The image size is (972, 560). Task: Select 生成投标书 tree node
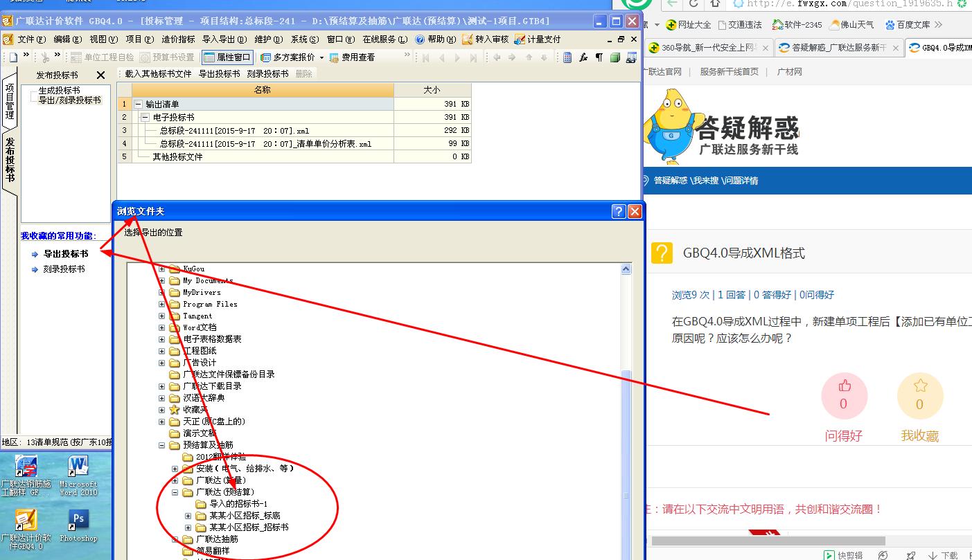pyautogui.click(x=59, y=91)
